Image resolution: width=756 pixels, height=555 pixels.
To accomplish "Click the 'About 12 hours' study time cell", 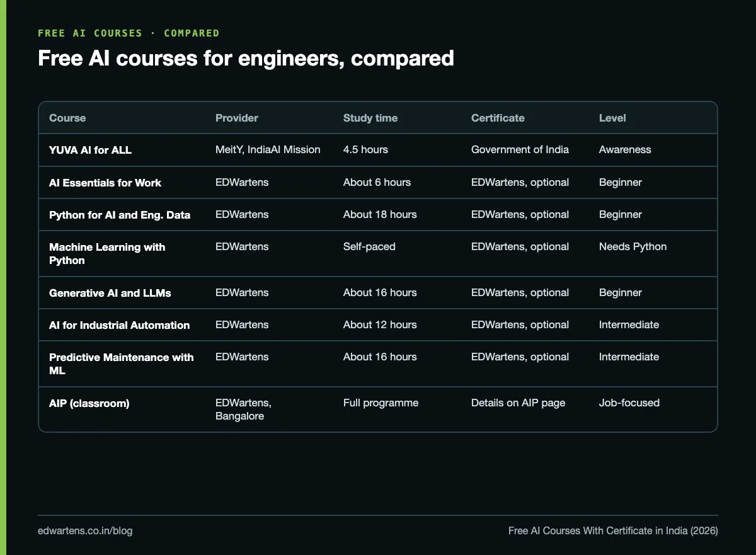I will click(380, 324).
